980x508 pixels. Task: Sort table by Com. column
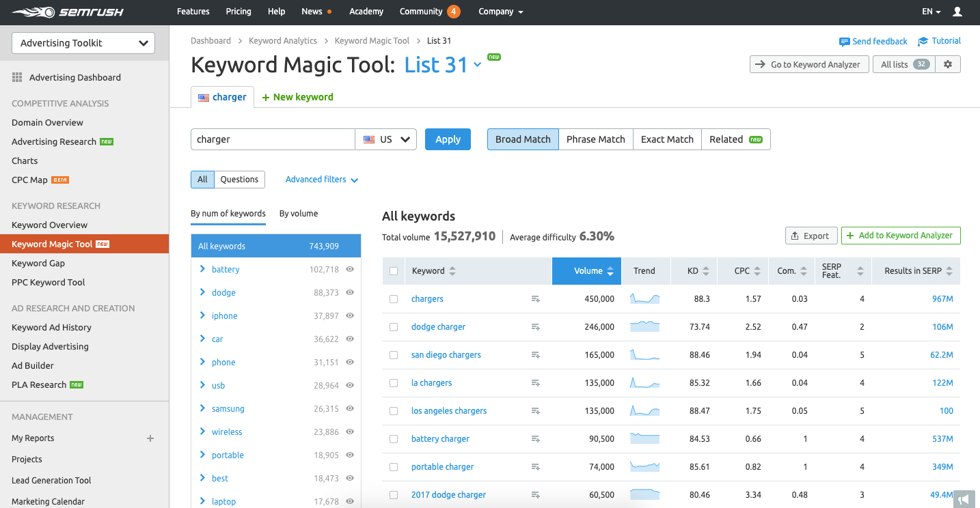[x=803, y=271]
